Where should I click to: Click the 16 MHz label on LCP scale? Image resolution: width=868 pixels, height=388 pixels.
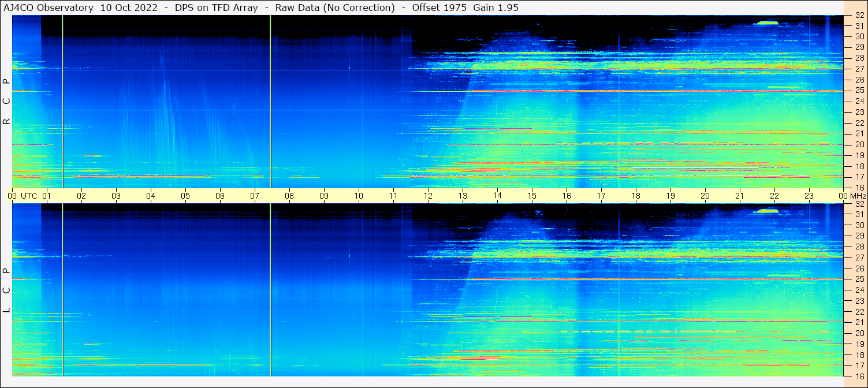859,376
